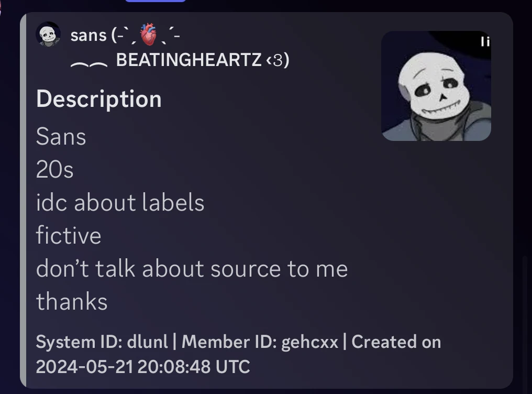This screenshot has width=532, height=394.
Task: Select the Description heading
Action: point(98,99)
